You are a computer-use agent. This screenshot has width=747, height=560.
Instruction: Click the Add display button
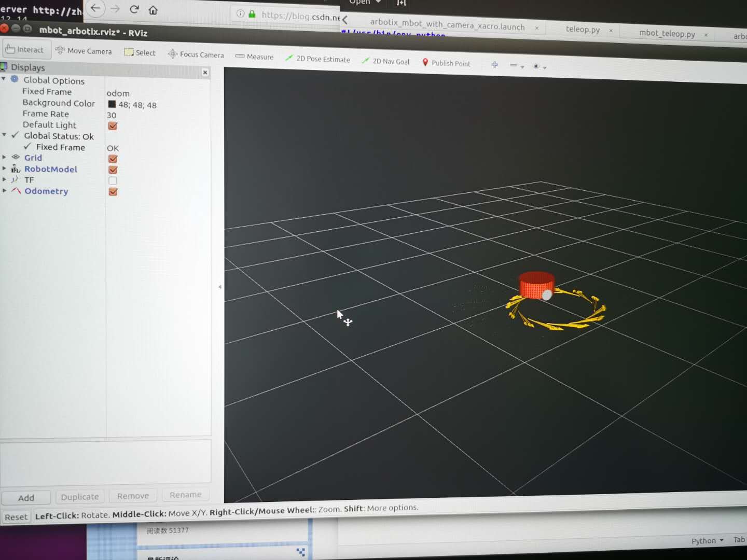pos(26,497)
